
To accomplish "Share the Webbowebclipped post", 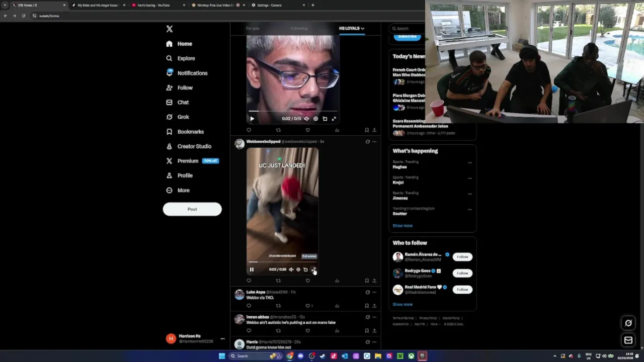I will 374,281.
